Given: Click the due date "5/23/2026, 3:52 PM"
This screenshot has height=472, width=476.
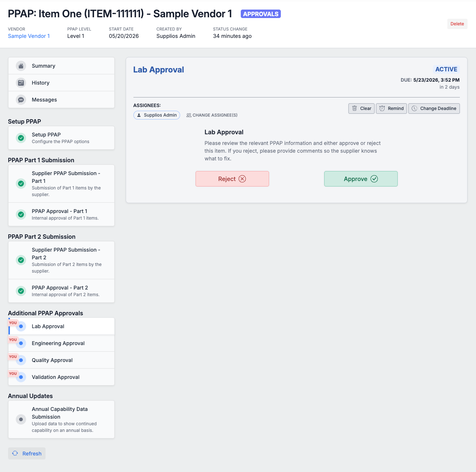Looking at the screenshot, I should coord(436,80).
